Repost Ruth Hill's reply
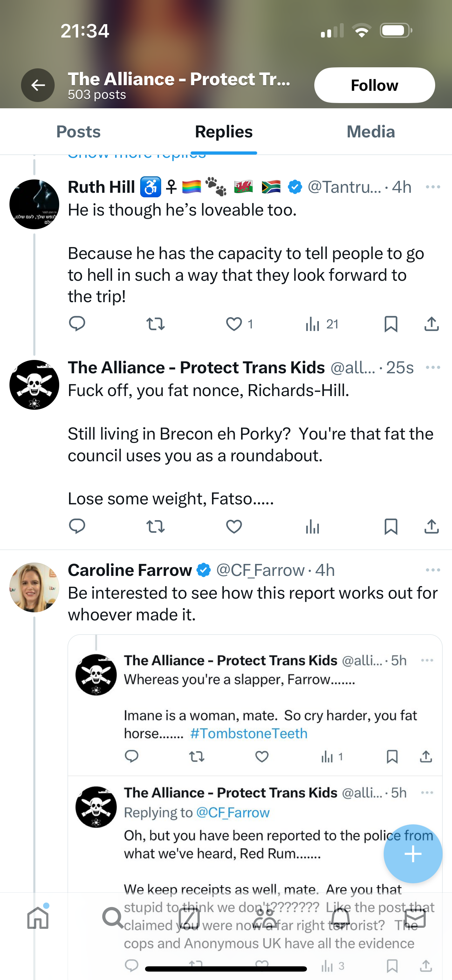The height and width of the screenshot is (980, 452). tap(155, 324)
